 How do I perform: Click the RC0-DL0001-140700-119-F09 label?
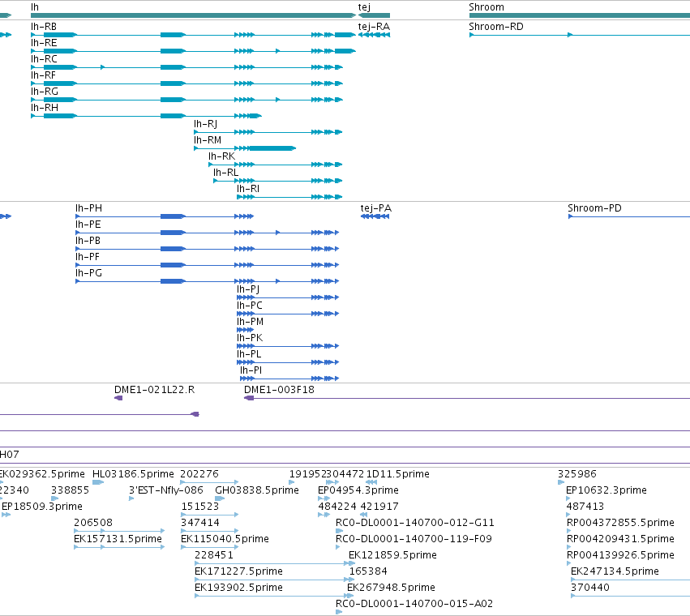(x=414, y=539)
